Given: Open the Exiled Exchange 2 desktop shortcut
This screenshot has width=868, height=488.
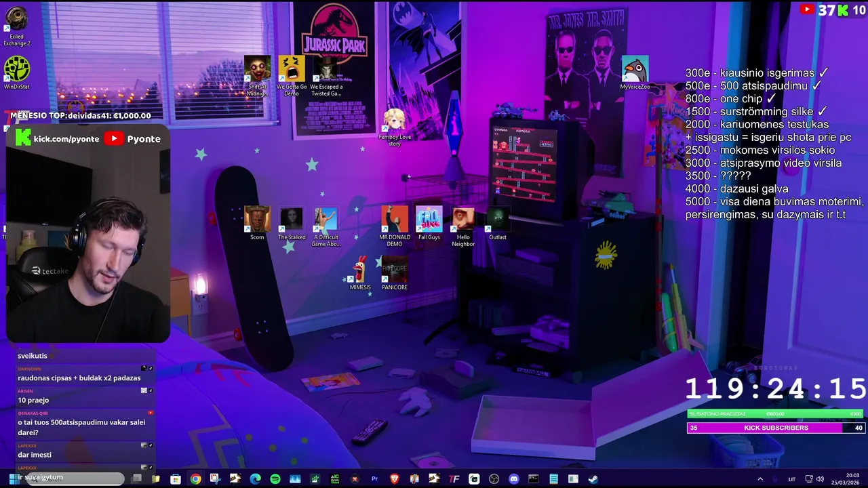Looking at the screenshot, I should click(x=16, y=26).
